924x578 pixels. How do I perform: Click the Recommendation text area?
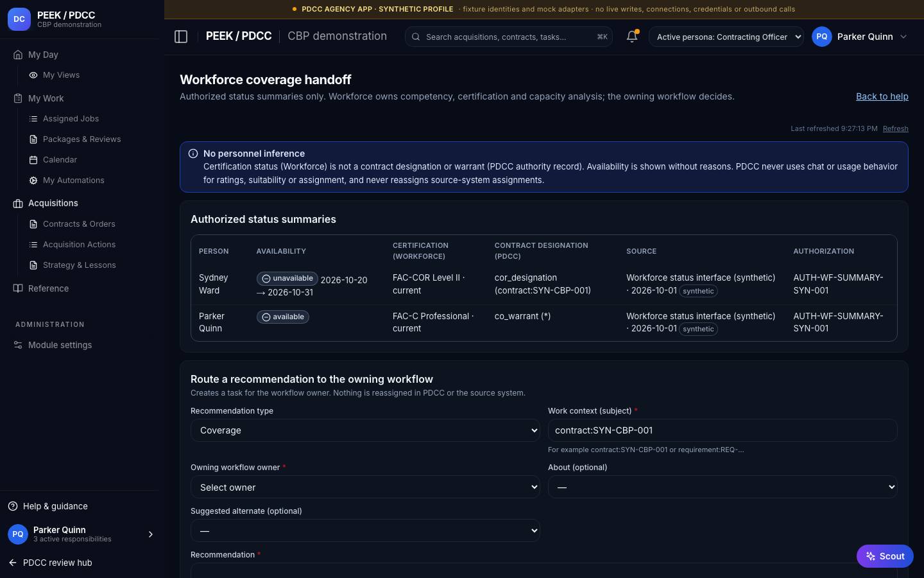coord(543,571)
